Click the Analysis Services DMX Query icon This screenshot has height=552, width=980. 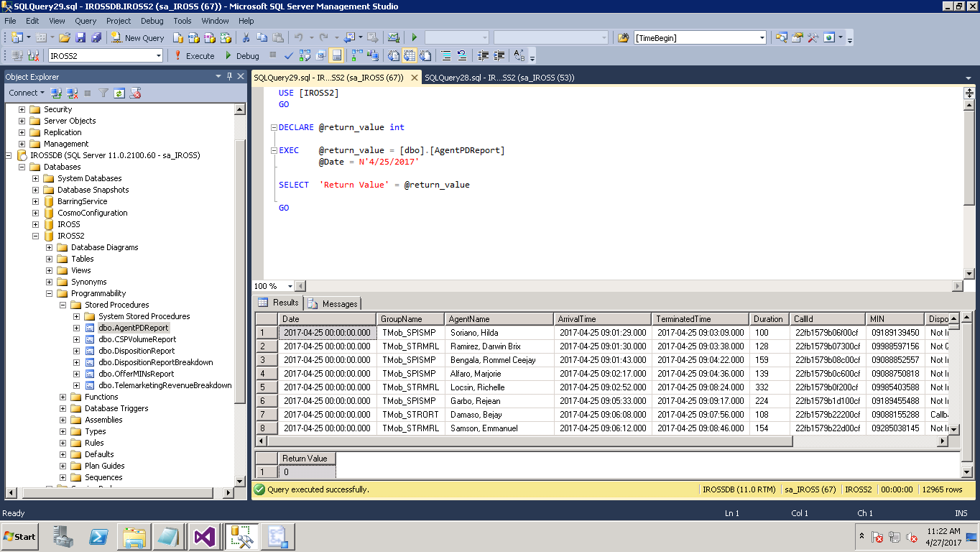209,37
